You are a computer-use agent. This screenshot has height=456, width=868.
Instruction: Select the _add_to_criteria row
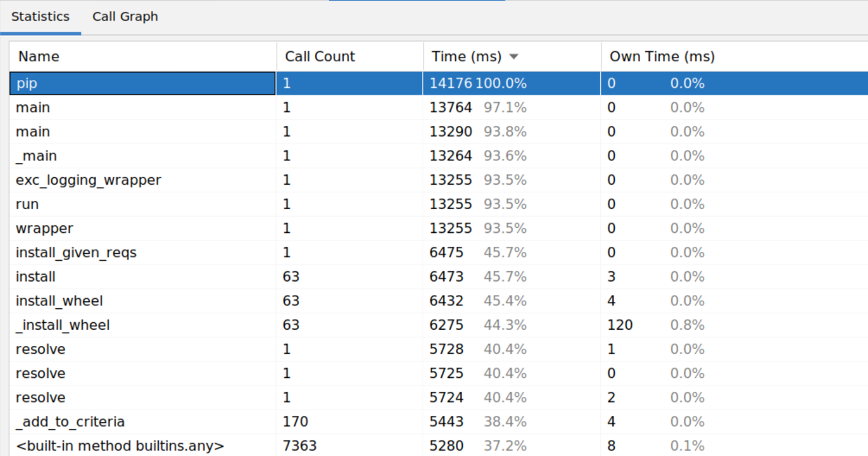(116, 421)
